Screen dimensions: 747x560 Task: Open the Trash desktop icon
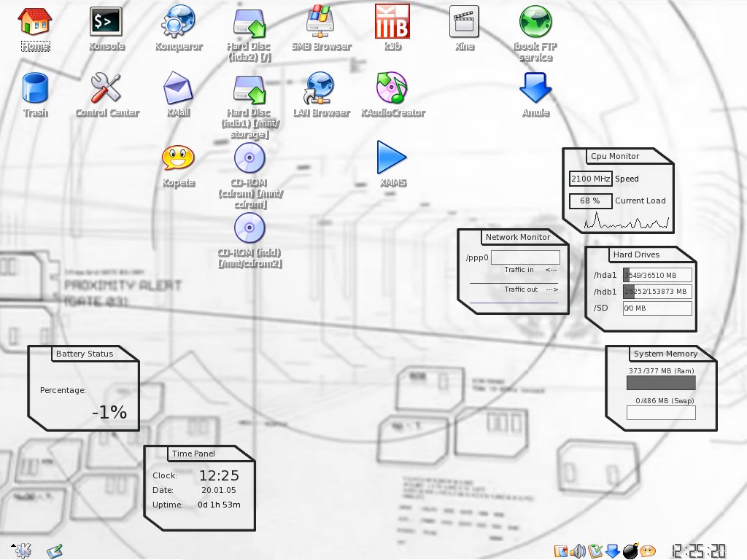click(x=35, y=88)
